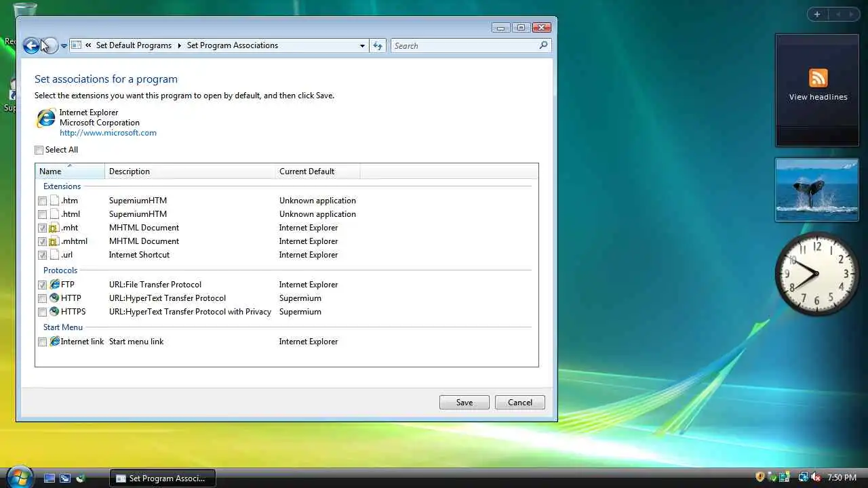
Task: Activate Set Program Associations taskbar button
Action: pyautogui.click(x=162, y=478)
